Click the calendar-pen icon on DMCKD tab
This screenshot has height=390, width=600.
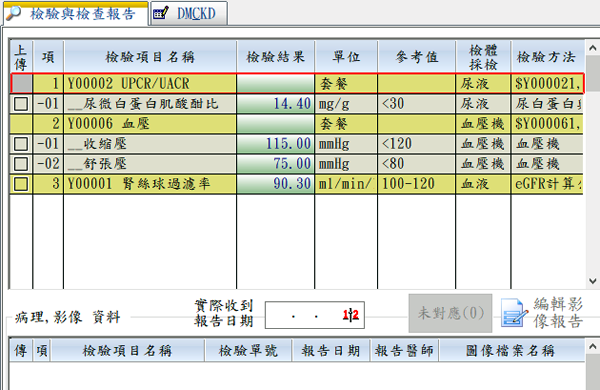[161, 13]
